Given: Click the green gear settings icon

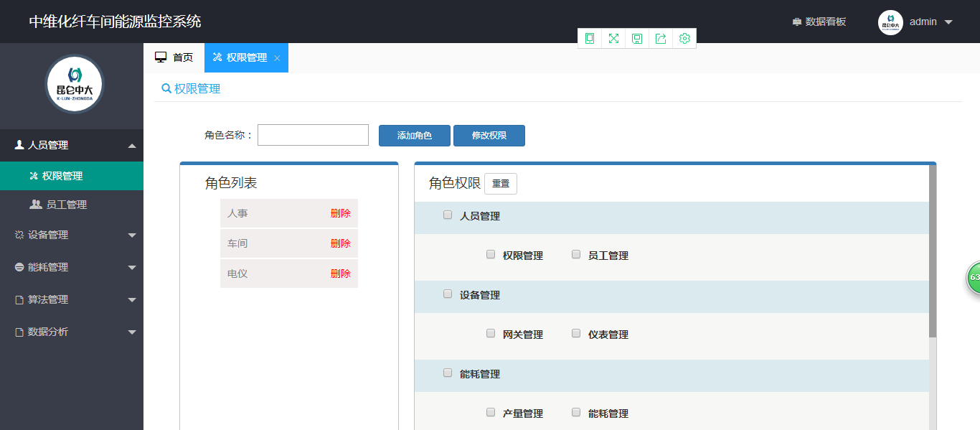Looking at the screenshot, I should point(684,39).
